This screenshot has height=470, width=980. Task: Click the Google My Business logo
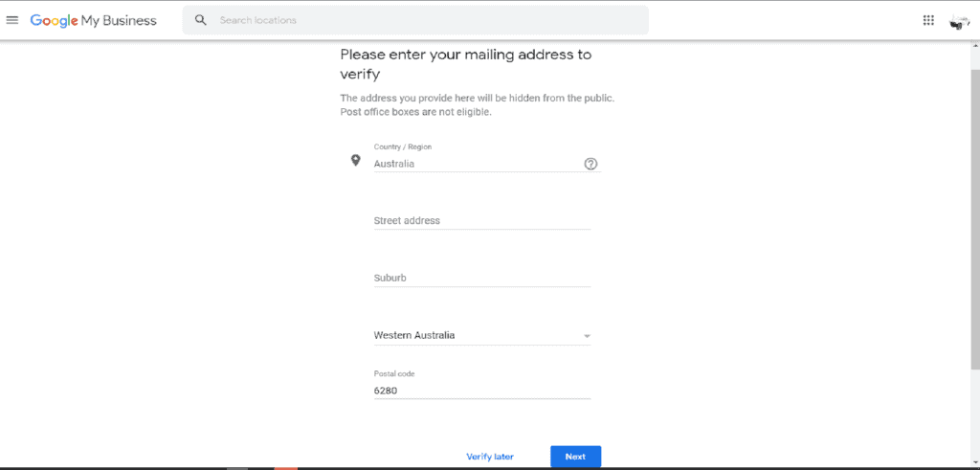(x=94, y=21)
